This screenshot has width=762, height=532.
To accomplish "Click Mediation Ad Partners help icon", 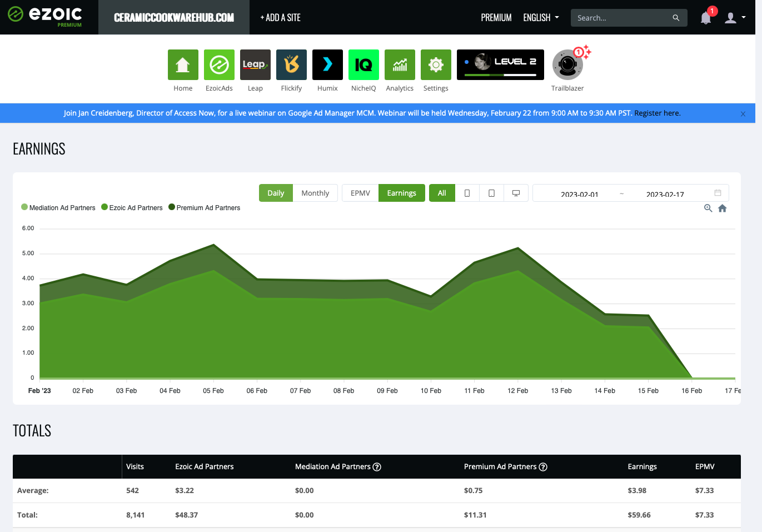I will click(377, 467).
